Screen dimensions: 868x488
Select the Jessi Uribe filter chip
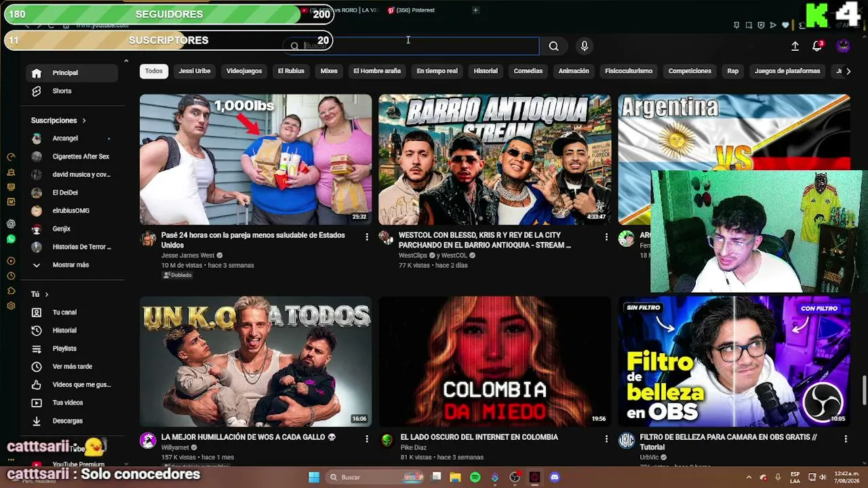(x=195, y=71)
